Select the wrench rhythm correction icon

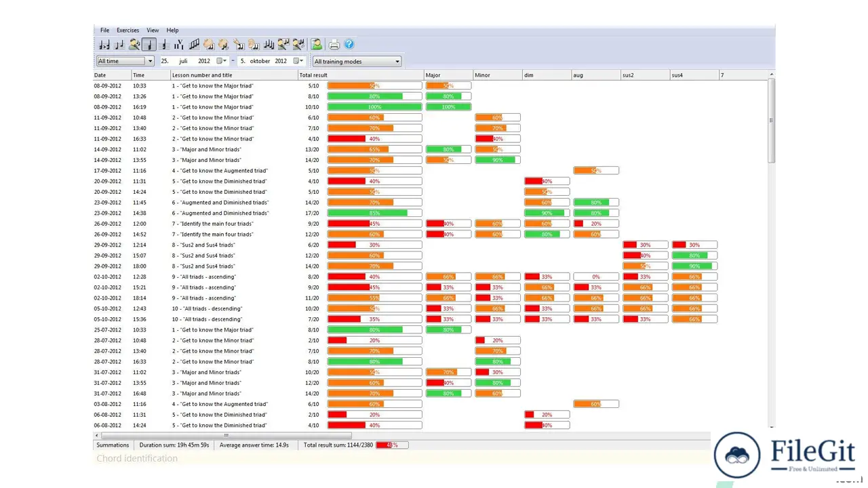click(239, 45)
